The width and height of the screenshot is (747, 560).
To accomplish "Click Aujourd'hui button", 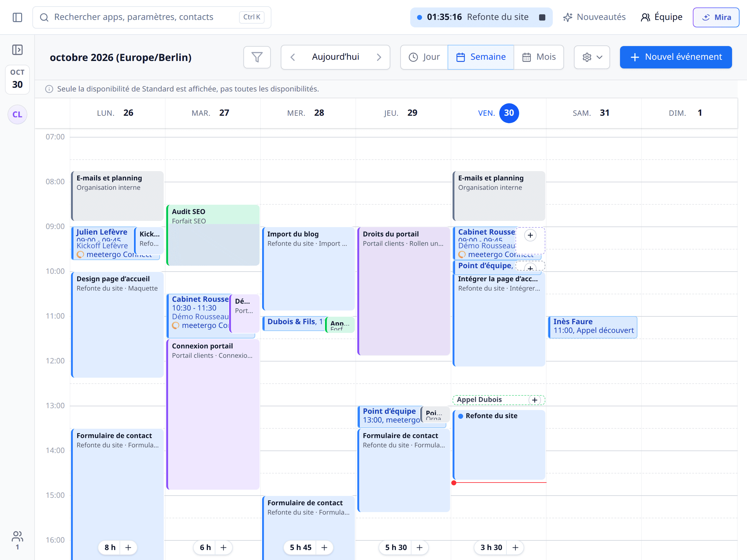I will point(335,57).
